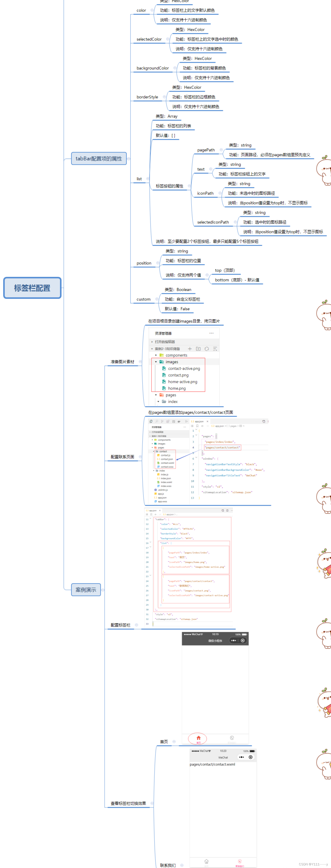Open the three-dot menu beside the larger 资源管理器 title

[211, 333]
